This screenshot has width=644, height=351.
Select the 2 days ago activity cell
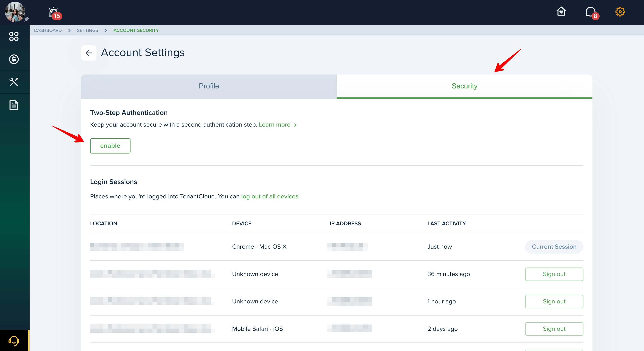click(442, 329)
